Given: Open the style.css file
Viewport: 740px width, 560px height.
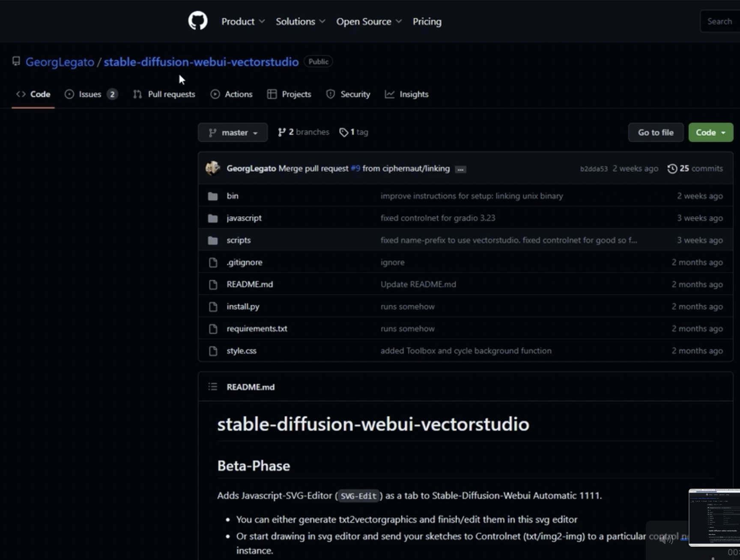Looking at the screenshot, I should pos(242,351).
